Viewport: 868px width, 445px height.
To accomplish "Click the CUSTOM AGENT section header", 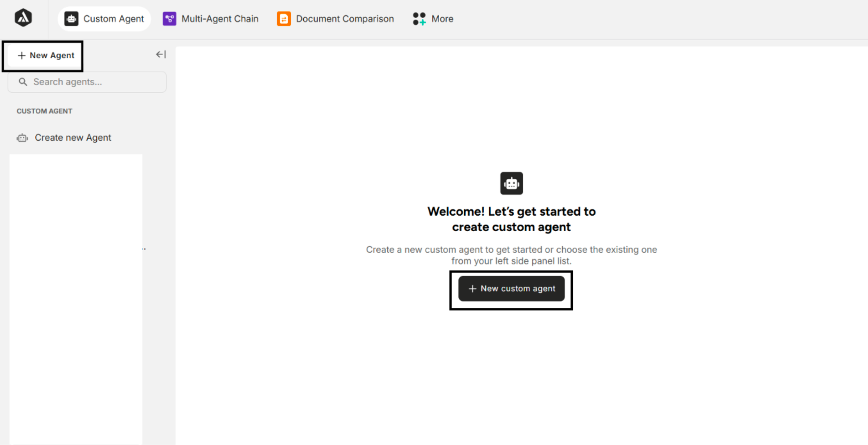I will [44, 111].
